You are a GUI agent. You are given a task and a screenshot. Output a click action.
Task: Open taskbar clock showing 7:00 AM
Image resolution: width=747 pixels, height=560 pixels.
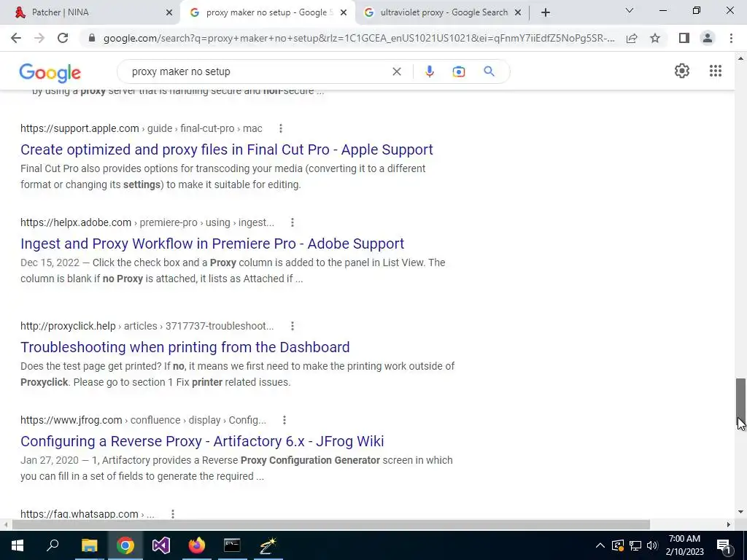tap(684, 545)
